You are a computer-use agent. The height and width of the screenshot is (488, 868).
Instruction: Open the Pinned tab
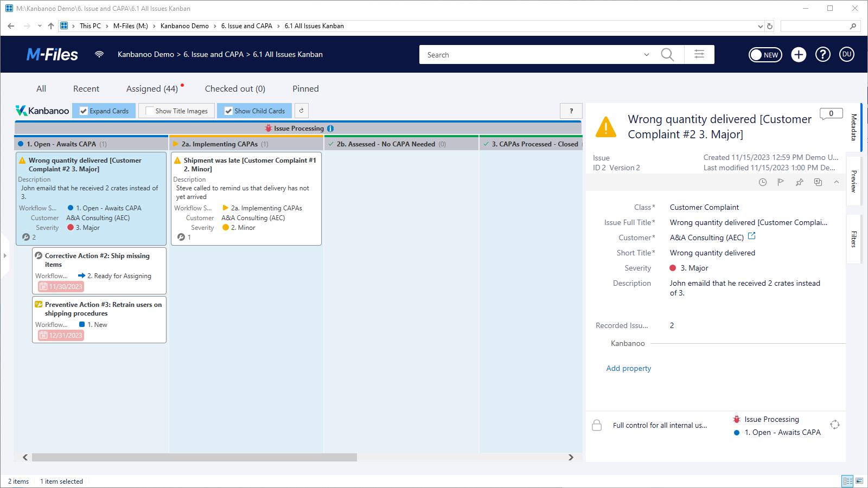(x=305, y=88)
